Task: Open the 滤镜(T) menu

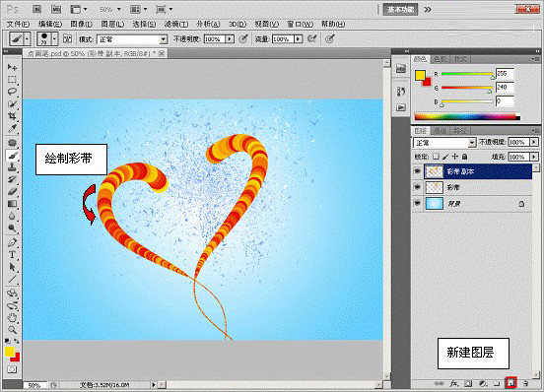Action: [176, 24]
